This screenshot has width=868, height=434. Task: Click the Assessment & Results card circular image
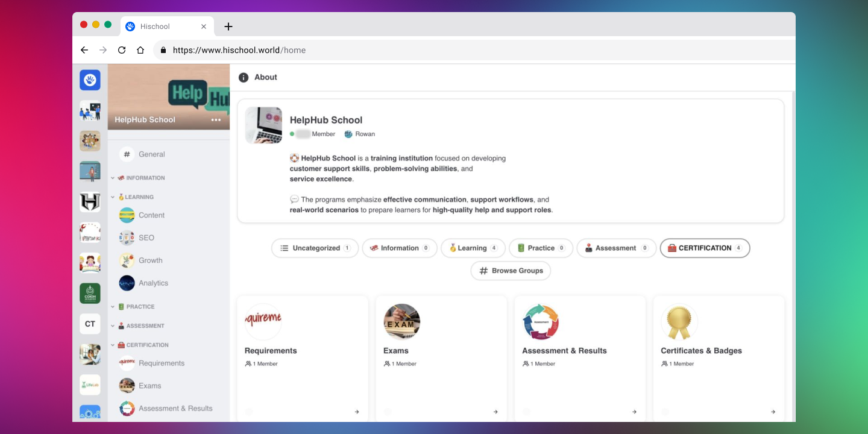click(541, 322)
